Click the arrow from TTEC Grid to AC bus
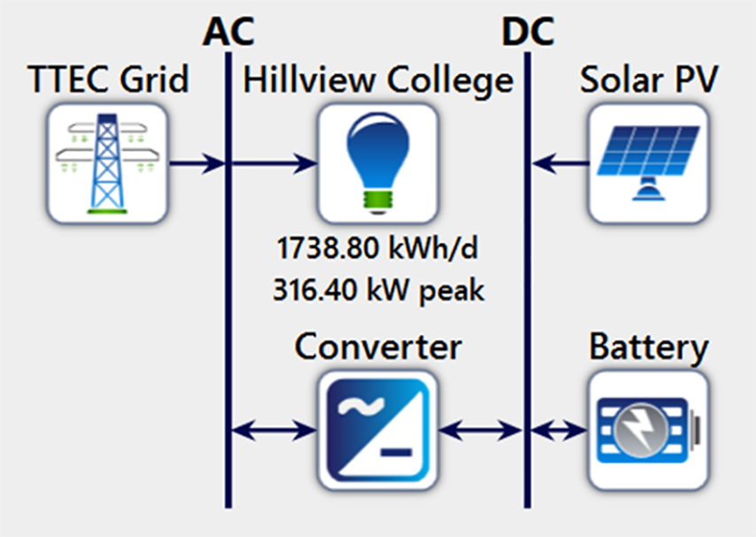756x537 pixels. pos(196,164)
